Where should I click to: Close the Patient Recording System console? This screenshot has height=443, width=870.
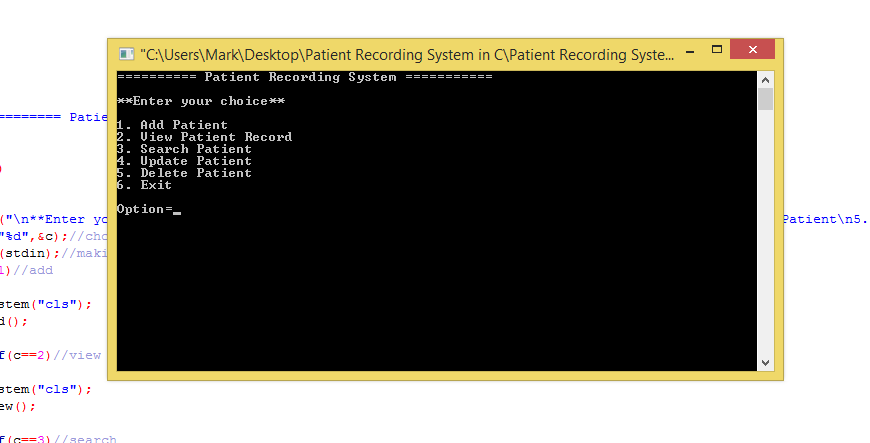pos(752,49)
